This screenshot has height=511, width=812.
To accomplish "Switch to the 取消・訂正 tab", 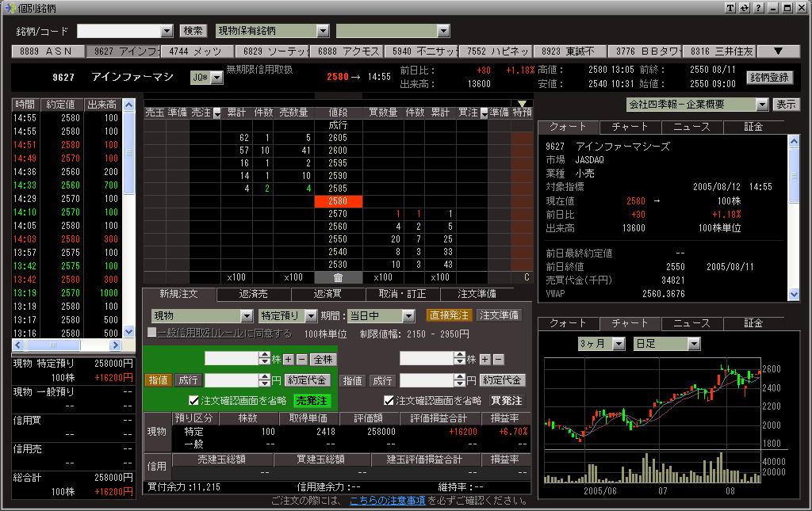I will (x=402, y=294).
